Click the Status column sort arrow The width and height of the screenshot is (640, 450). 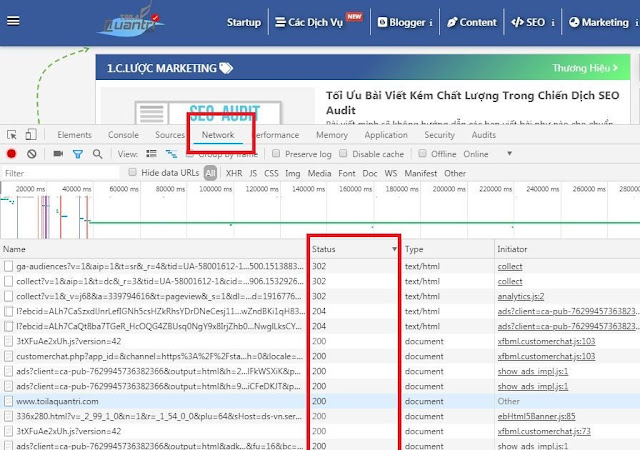394,249
